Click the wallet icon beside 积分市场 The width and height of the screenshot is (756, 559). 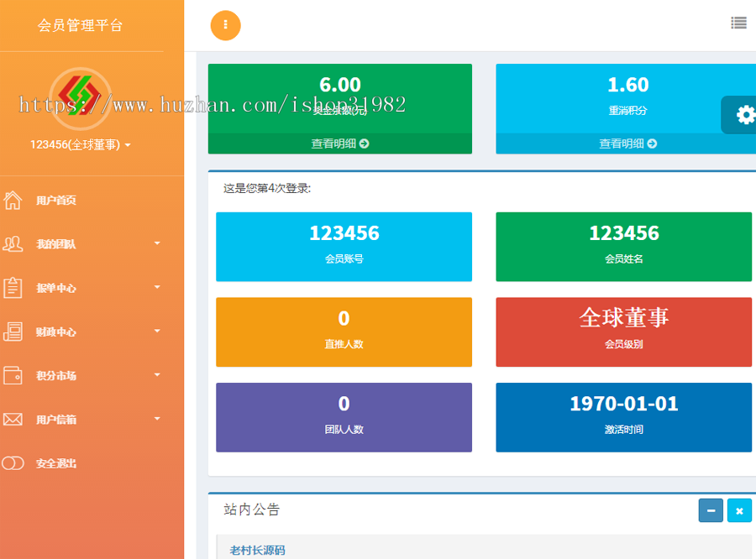coord(13,375)
